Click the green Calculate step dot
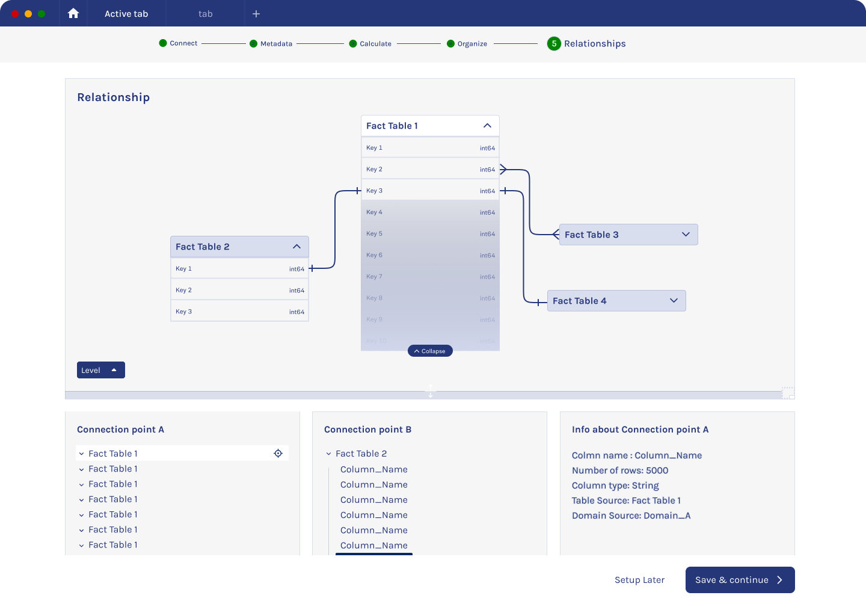The height and width of the screenshot is (616, 866). tap(353, 43)
